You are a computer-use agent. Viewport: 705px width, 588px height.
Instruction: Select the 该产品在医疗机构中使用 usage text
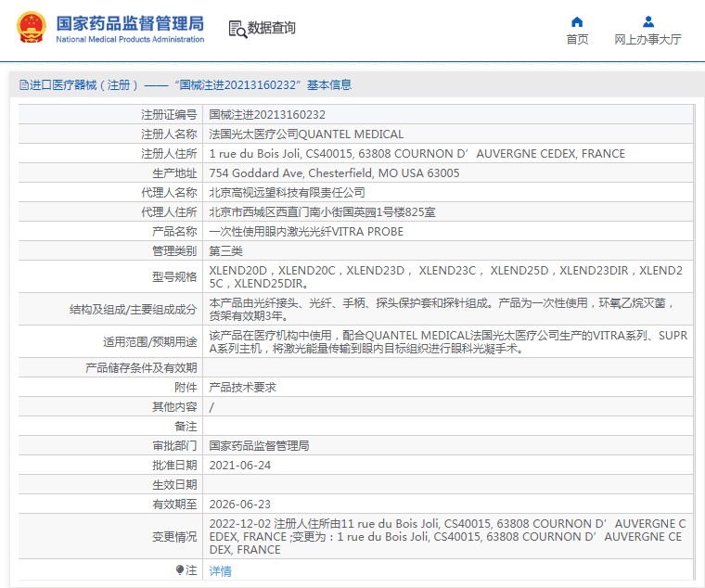(448, 341)
